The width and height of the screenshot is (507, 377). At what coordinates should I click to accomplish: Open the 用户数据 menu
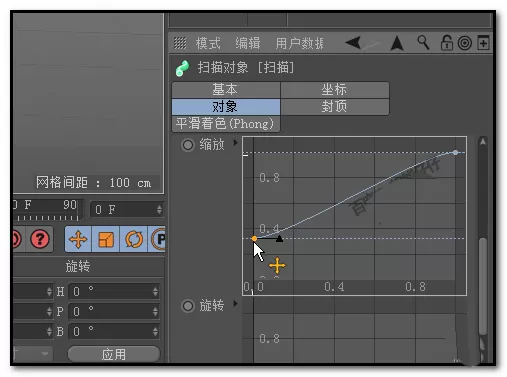299,43
